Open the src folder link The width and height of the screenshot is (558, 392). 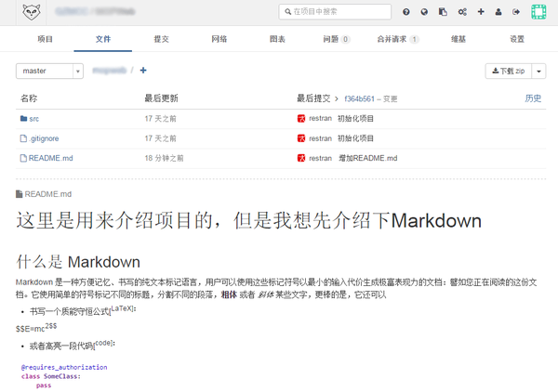34,119
